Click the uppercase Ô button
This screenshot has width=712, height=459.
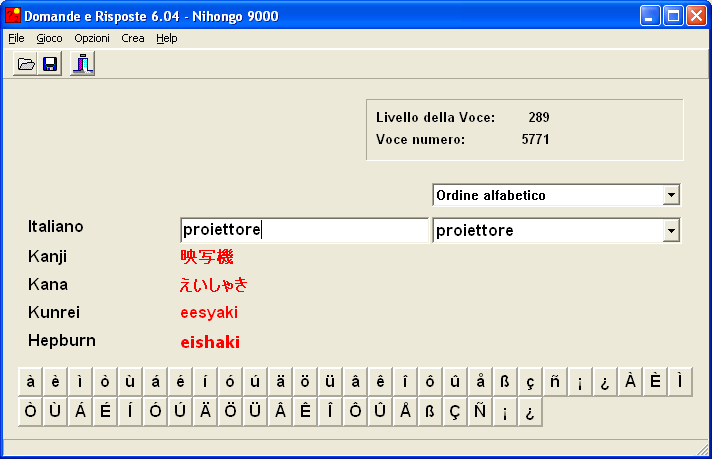pos(355,412)
